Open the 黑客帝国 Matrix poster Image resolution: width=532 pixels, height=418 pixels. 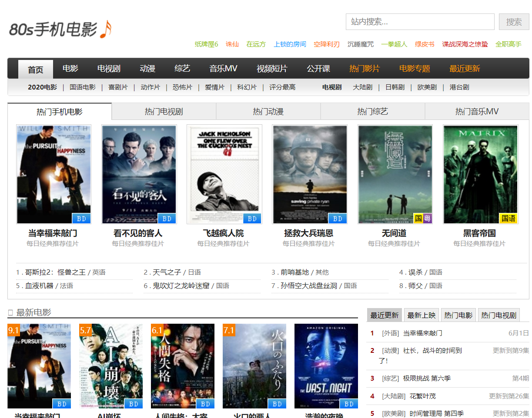tap(480, 174)
